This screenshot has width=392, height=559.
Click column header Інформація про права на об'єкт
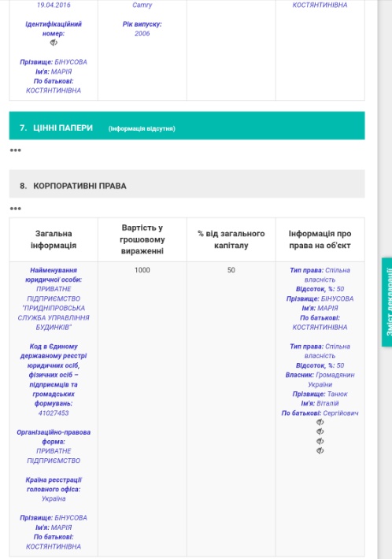coord(320,239)
